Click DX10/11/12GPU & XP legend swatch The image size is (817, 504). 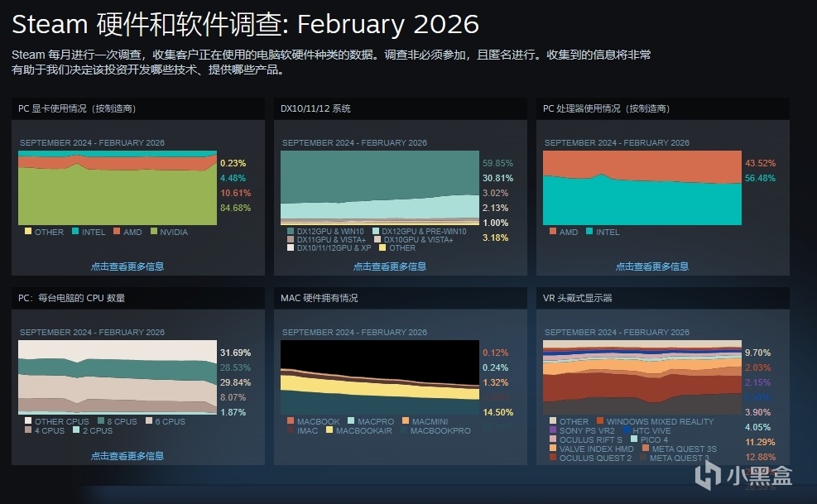[291, 247]
